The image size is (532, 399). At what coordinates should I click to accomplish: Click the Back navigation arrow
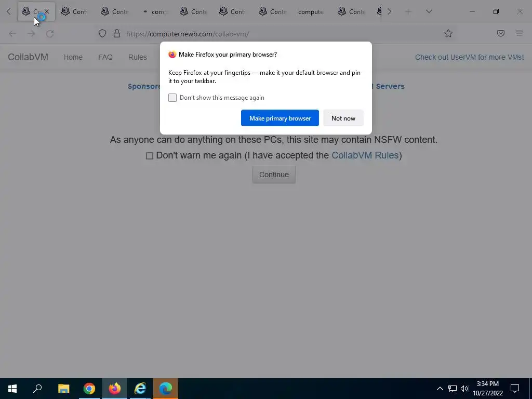[x=12, y=34]
